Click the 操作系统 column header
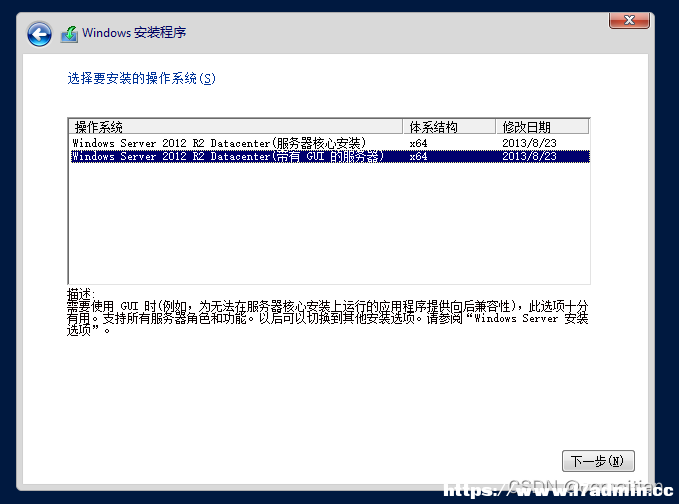 point(236,127)
